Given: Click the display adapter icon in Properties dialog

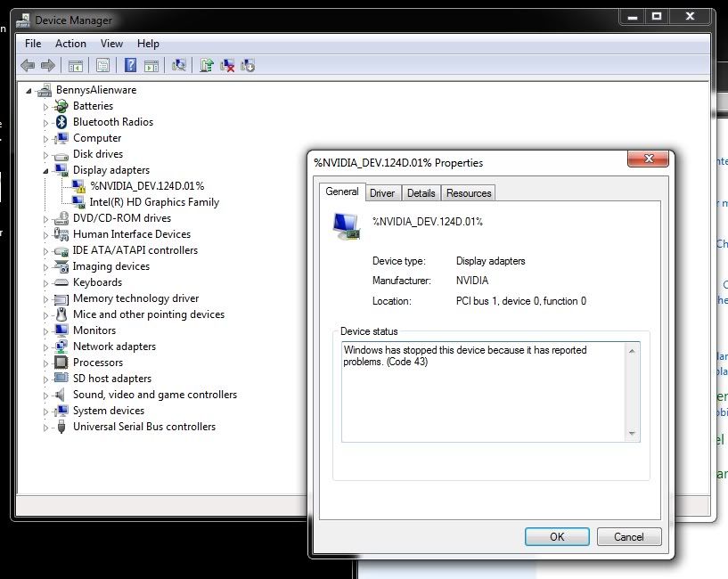Looking at the screenshot, I should [x=347, y=226].
